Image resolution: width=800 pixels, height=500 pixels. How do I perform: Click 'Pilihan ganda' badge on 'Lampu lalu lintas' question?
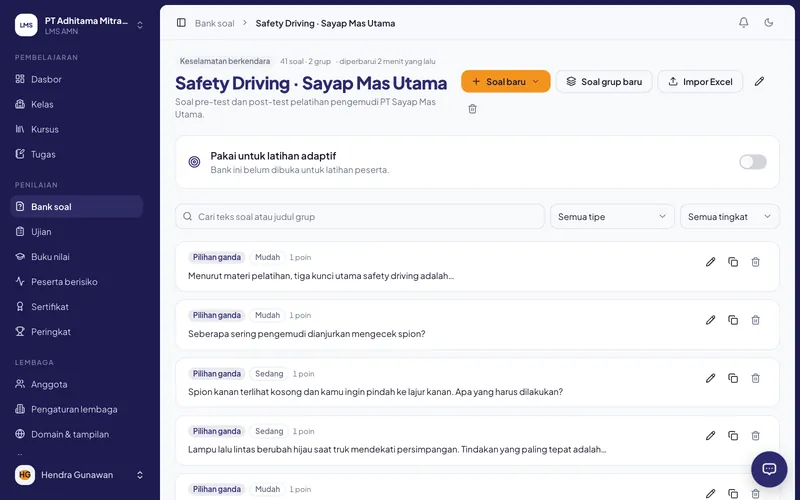pyautogui.click(x=216, y=431)
